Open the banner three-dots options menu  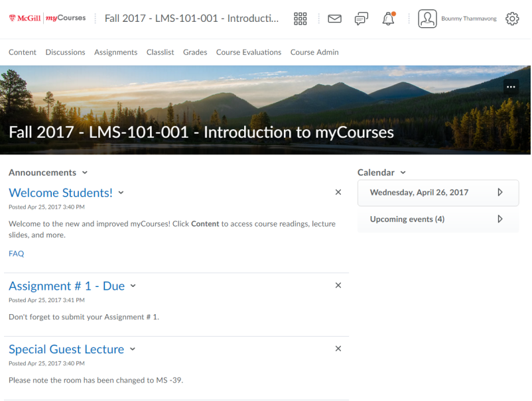[x=511, y=87]
